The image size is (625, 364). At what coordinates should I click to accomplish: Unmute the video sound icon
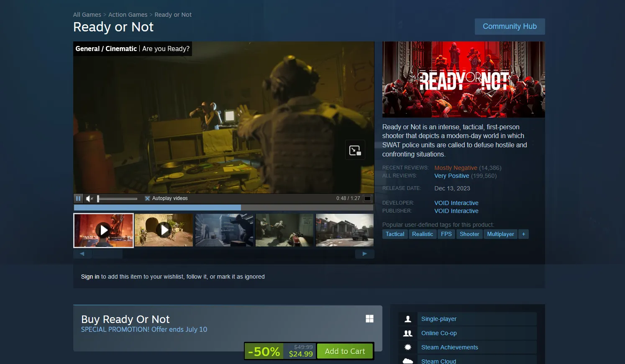tap(90, 198)
